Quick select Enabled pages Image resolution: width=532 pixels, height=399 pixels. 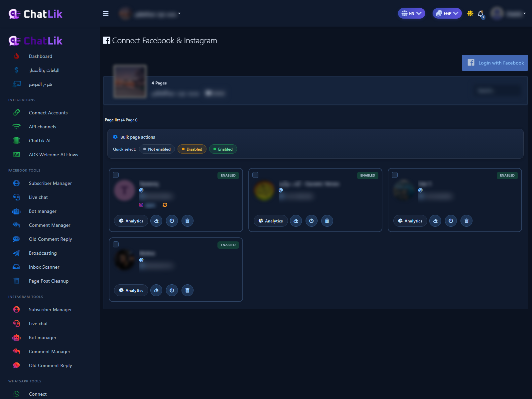(x=223, y=149)
